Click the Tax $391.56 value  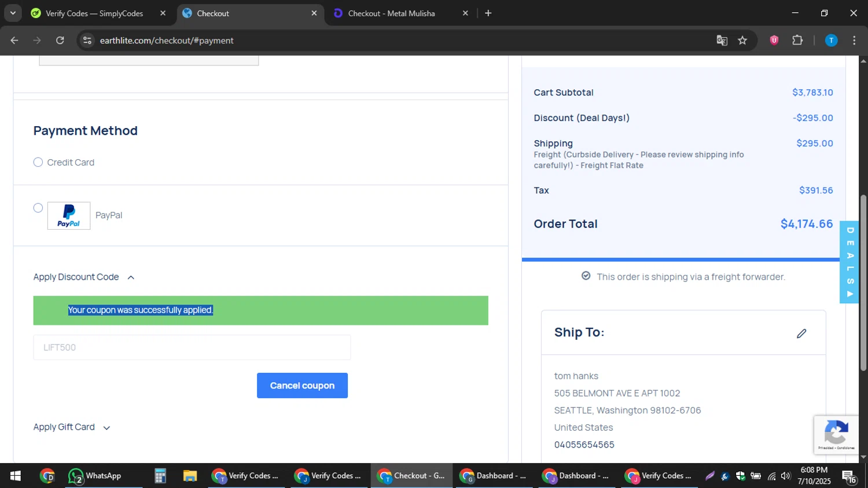point(816,190)
